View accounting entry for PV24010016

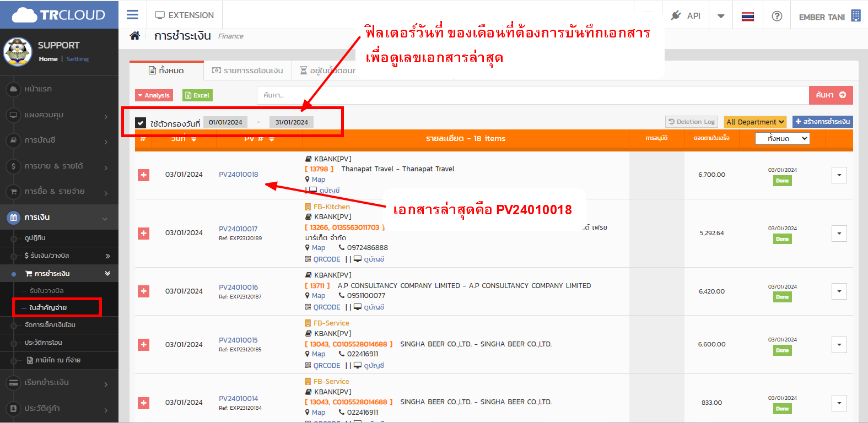pos(369,307)
